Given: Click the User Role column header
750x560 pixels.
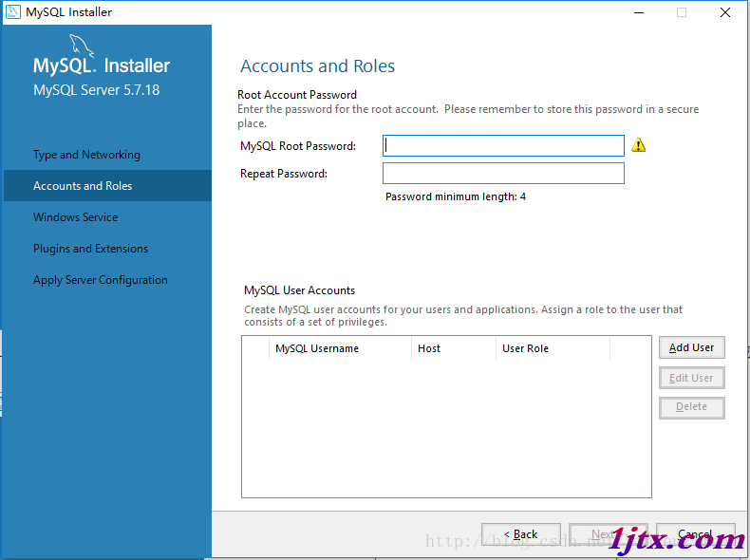Looking at the screenshot, I should click(553, 348).
